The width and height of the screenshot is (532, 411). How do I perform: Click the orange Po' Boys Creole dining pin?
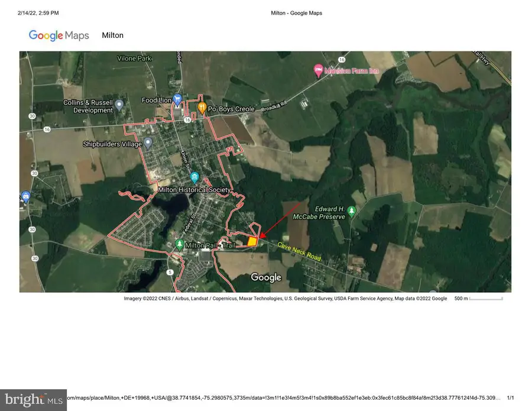(201, 107)
